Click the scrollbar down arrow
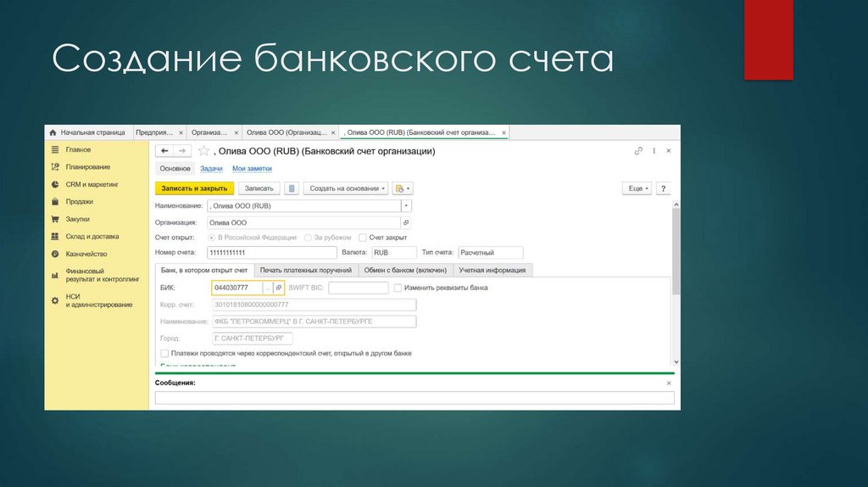Viewport: 868px width, 487px height. 676,361
